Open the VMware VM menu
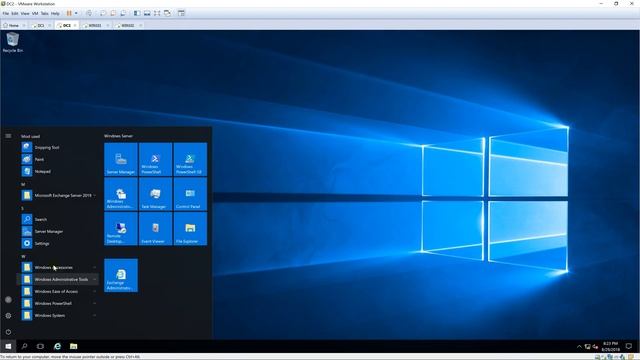This screenshot has height=360, width=640. [35, 13]
